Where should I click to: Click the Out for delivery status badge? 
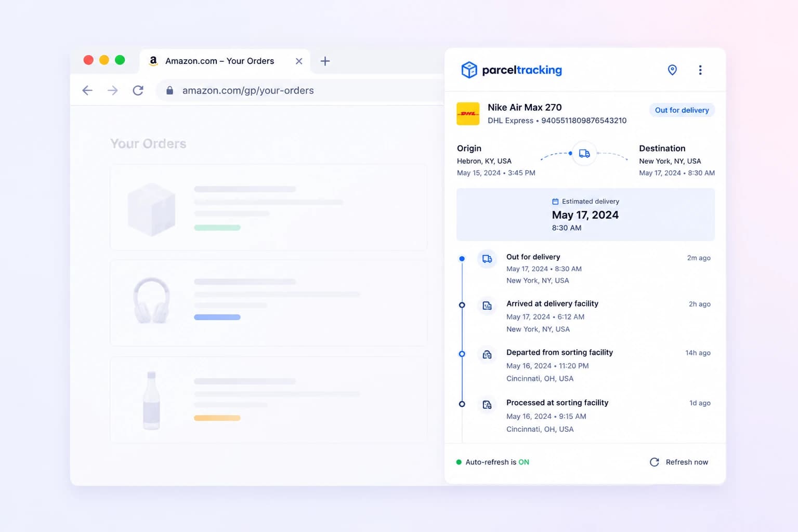point(682,110)
